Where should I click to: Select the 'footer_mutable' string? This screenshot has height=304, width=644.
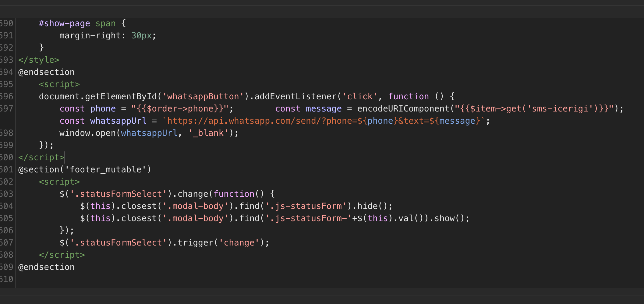click(x=106, y=170)
